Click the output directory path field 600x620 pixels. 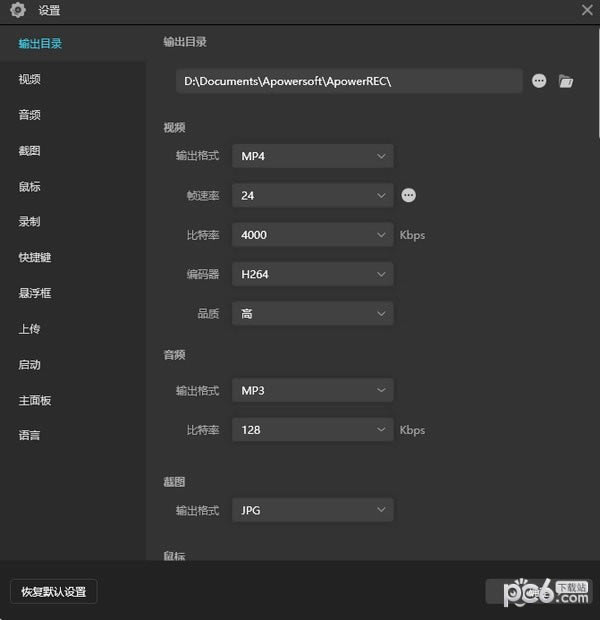point(349,81)
